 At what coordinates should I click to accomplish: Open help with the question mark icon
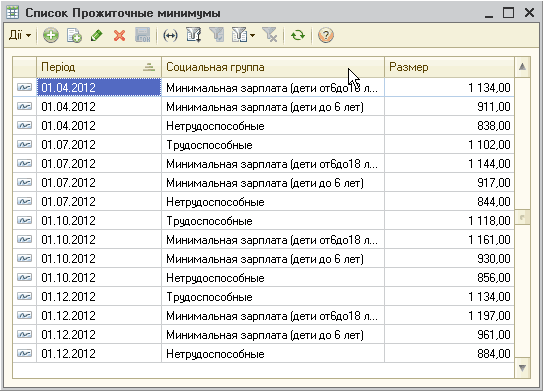tap(326, 35)
